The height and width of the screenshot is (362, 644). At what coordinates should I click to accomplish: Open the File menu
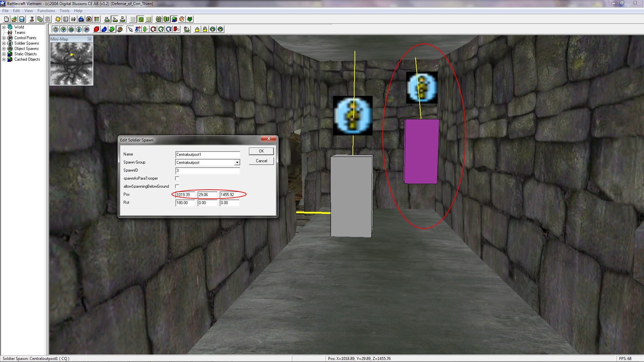[5, 11]
